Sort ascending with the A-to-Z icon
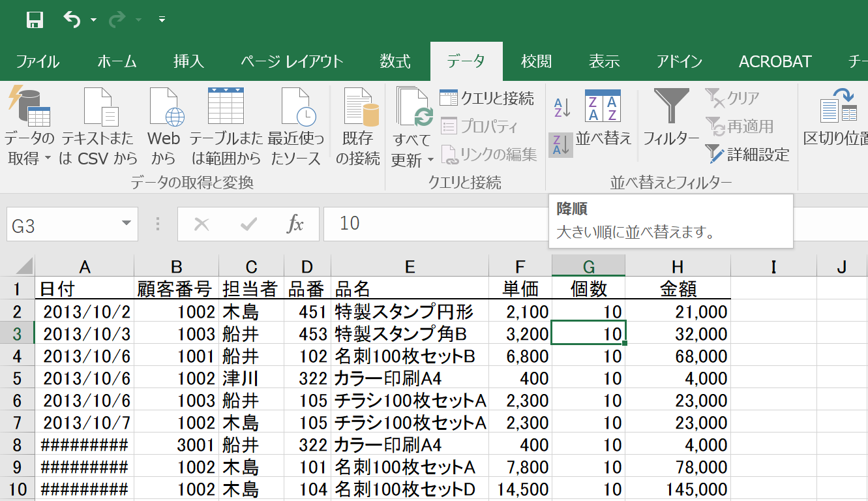This screenshot has width=868, height=501. tap(561, 106)
